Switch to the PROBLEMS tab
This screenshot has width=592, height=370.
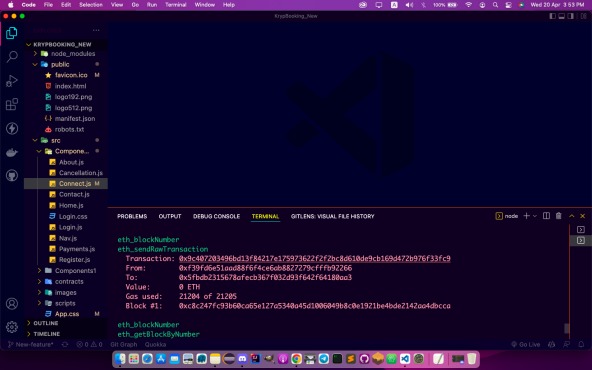pos(132,216)
